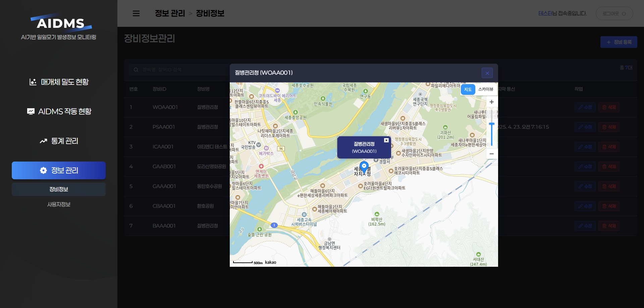Click 삭제 button for WOAA001 row

[x=609, y=107]
